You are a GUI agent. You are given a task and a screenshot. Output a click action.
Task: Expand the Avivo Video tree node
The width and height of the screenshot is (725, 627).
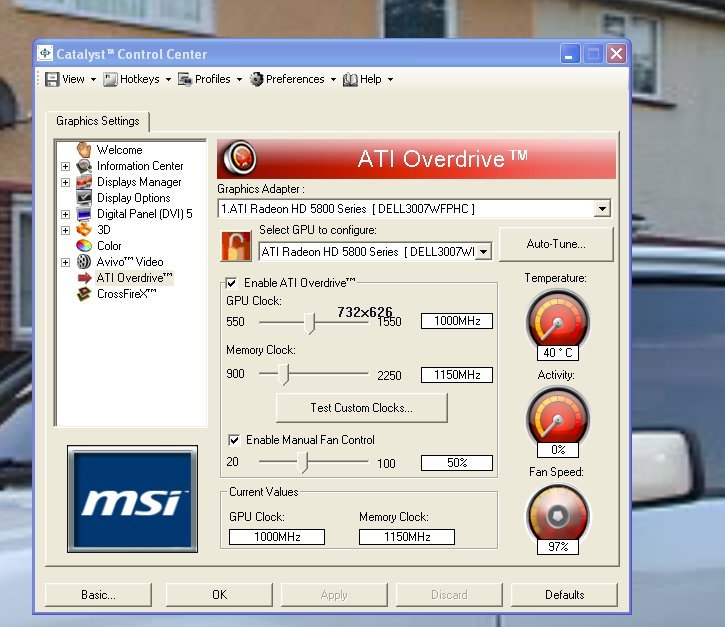[x=66, y=262]
